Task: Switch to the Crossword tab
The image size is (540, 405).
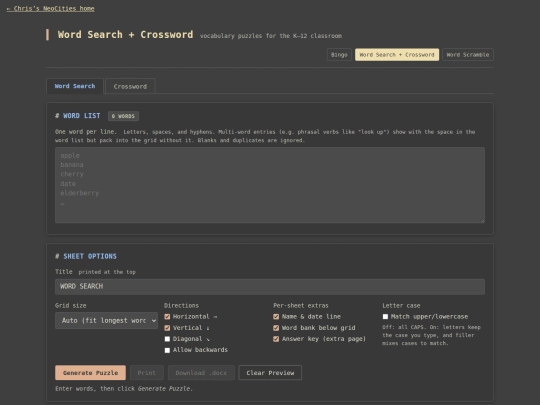Action: click(130, 86)
